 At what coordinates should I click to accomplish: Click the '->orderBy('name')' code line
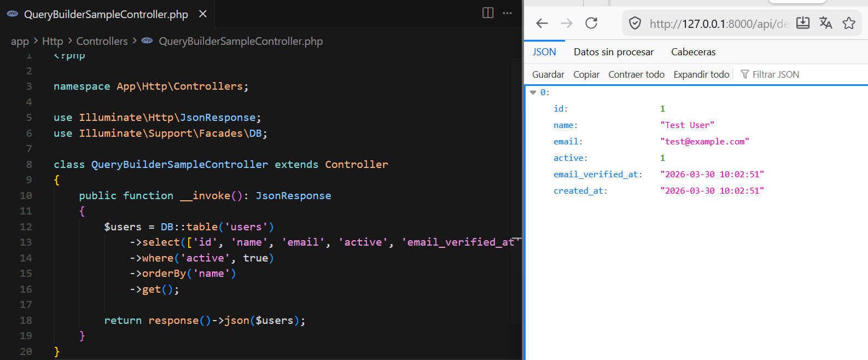click(x=183, y=274)
